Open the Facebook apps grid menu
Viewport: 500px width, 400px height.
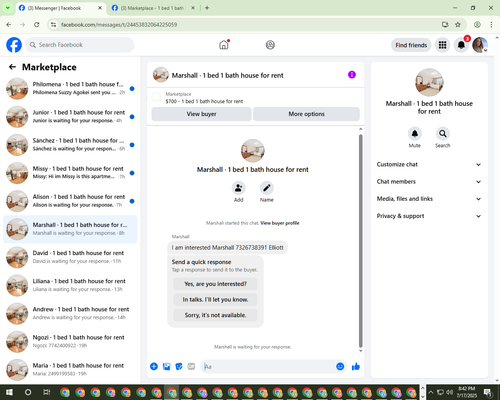coord(442,45)
